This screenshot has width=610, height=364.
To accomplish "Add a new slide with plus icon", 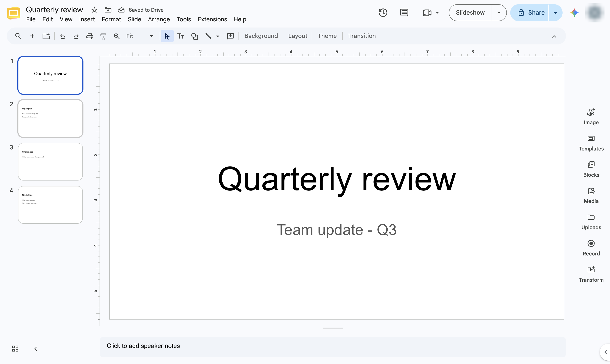I will 32,36.
